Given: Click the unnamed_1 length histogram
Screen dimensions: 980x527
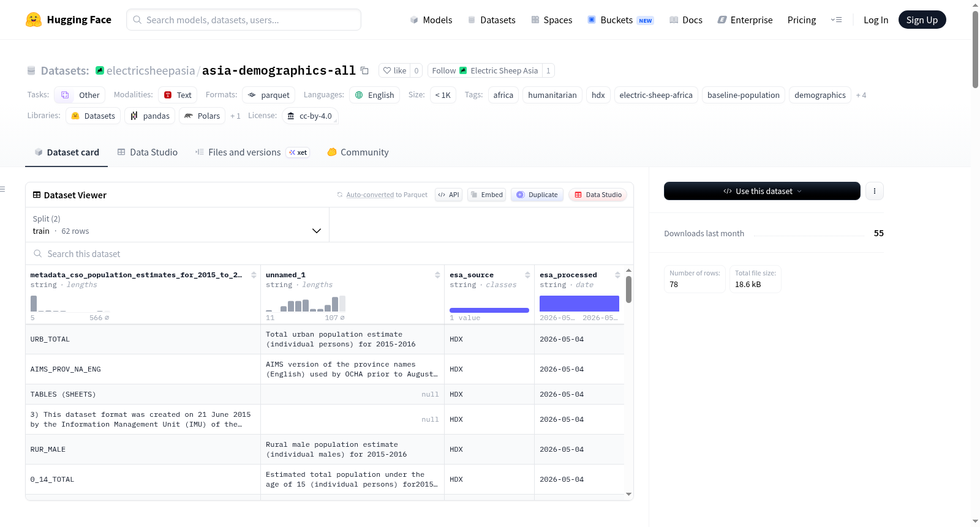Looking at the screenshot, I should click(x=306, y=304).
